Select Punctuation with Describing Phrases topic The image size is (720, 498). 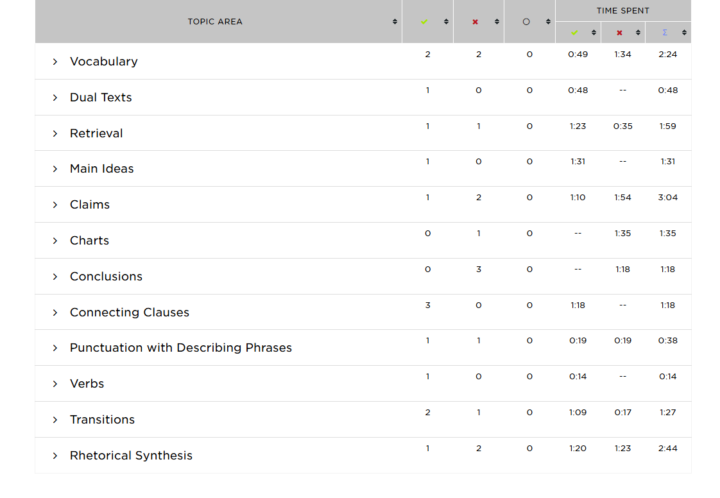pos(181,347)
